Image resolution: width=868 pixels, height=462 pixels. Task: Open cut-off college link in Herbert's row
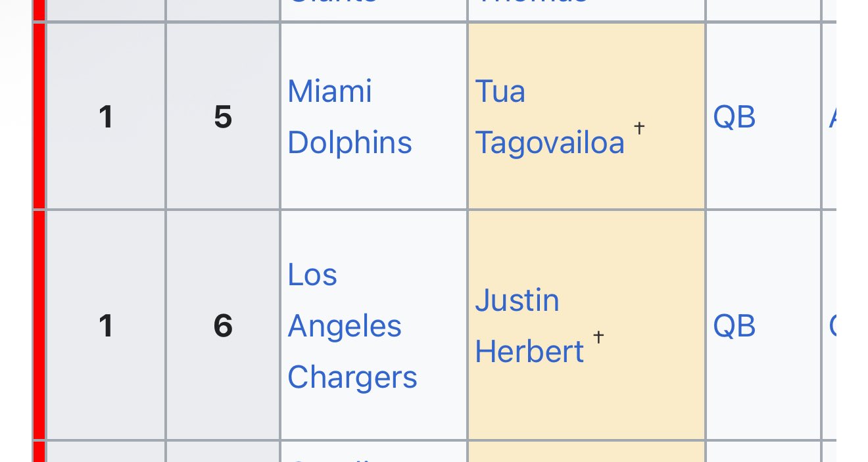832,326
